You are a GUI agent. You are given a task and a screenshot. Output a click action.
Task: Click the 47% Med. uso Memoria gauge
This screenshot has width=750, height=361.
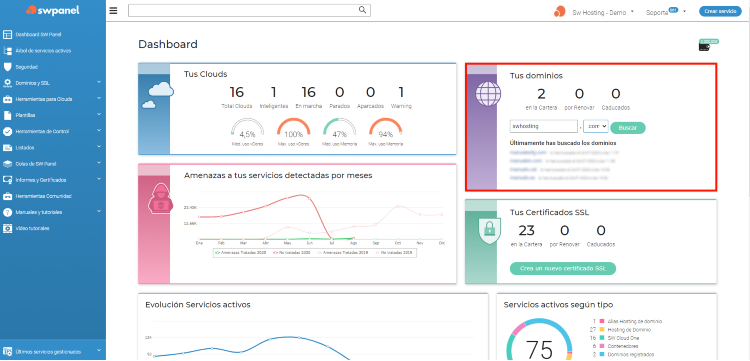pyautogui.click(x=340, y=132)
